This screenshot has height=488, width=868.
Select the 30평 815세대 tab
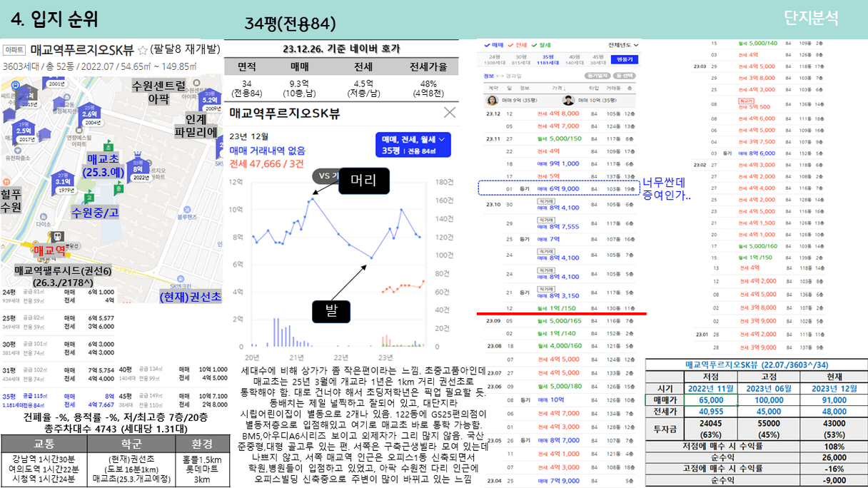pyautogui.click(x=521, y=59)
